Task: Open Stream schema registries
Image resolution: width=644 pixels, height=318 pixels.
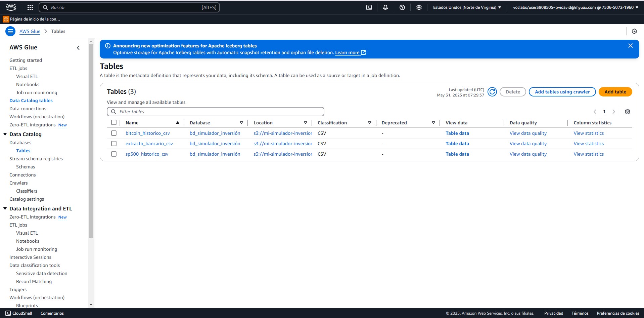Action: click(36, 159)
